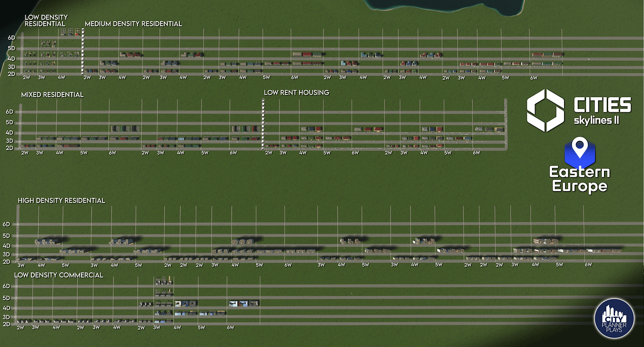
Task: Select the Low Rent Housing heading
Action: (x=296, y=93)
